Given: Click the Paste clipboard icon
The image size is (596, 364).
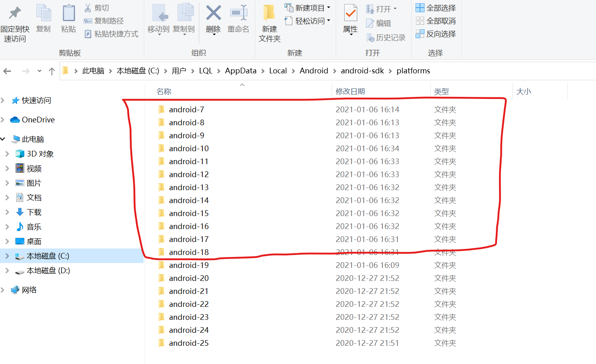Looking at the screenshot, I should 69,13.
